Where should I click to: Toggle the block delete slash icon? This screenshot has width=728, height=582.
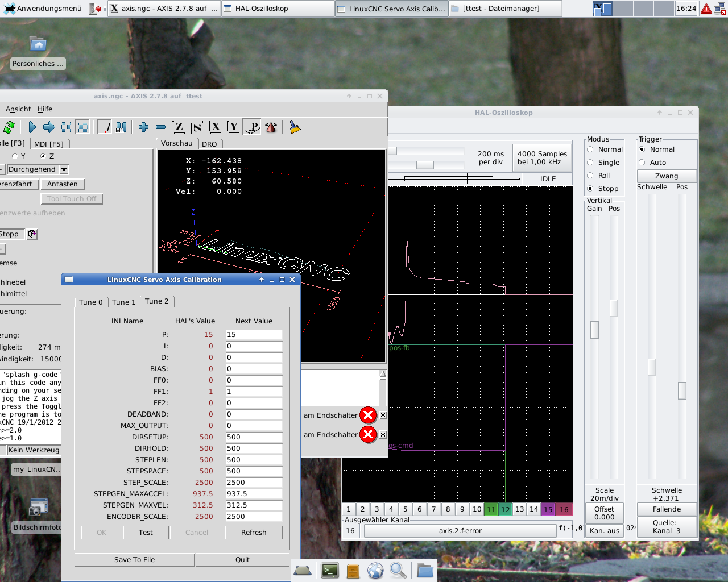[x=105, y=127]
